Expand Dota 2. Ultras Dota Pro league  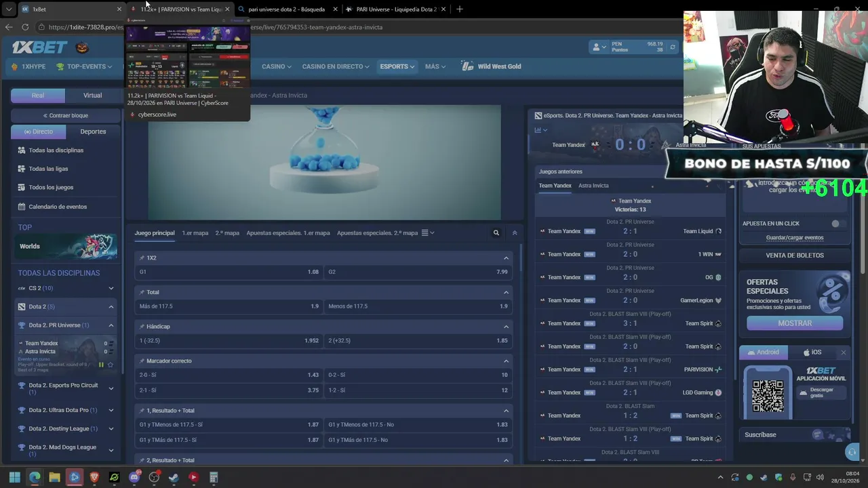tap(111, 410)
